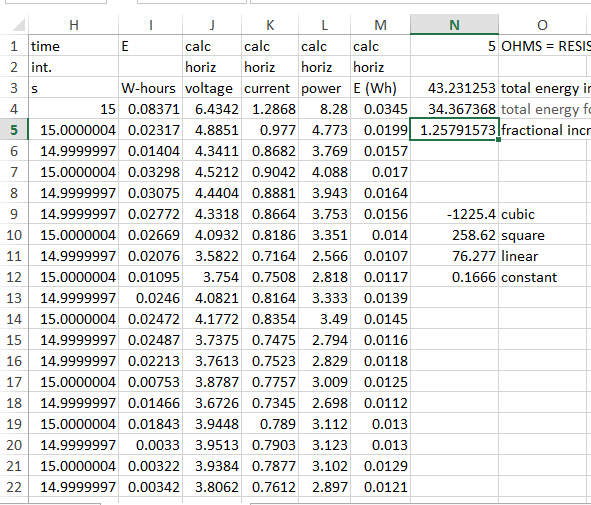The height and width of the screenshot is (505, 591).
Task: Click the cubic coefficient cell -1225.4
Action: coord(454,214)
